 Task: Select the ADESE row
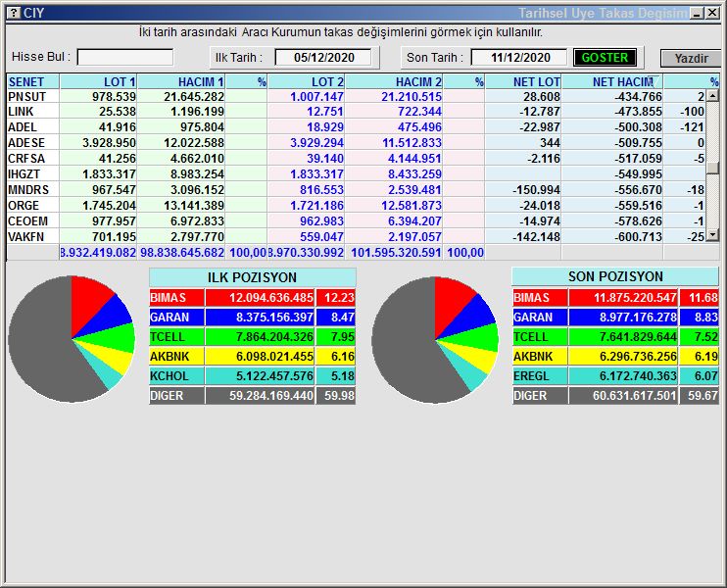click(x=357, y=143)
